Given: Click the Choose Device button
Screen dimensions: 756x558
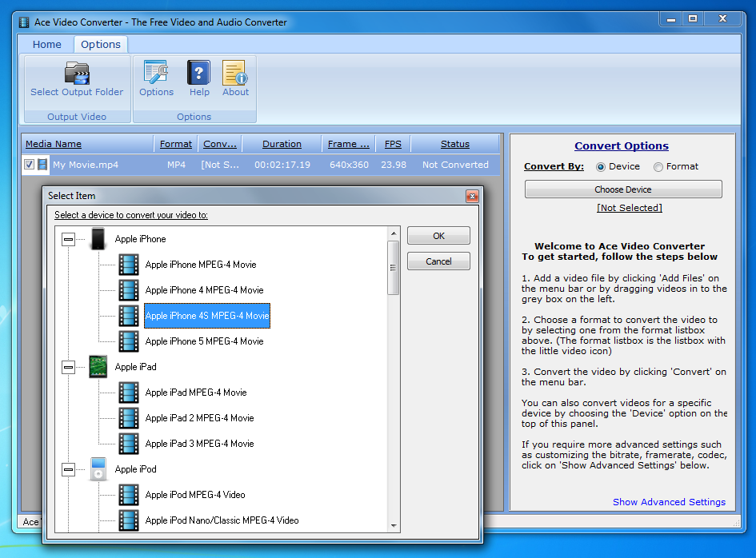Looking at the screenshot, I should [623, 189].
